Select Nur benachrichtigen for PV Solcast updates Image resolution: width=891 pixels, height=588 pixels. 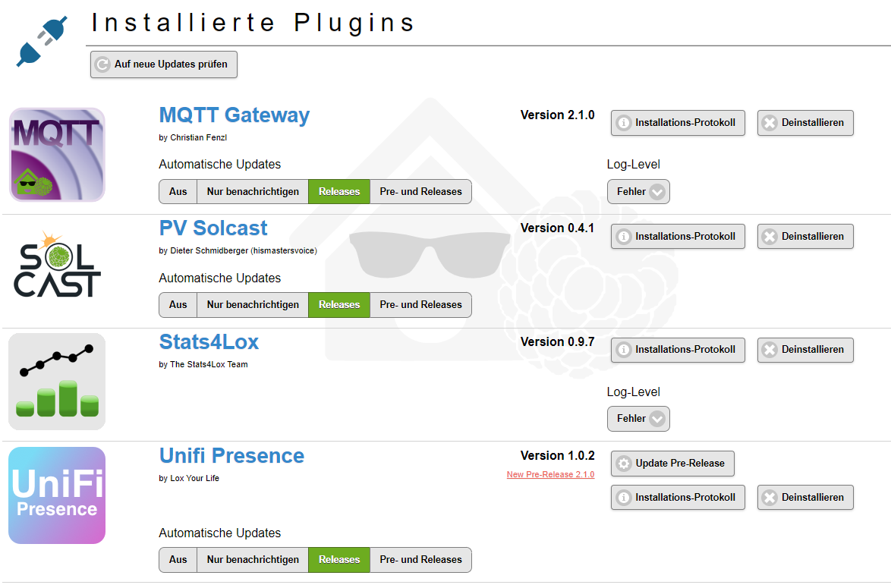click(x=253, y=305)
